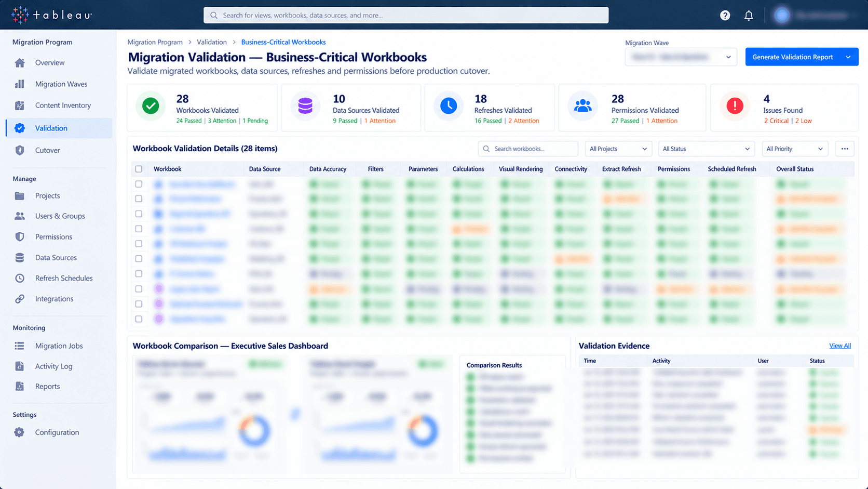Screen dimensions: 868x489
Task: Open Projects via the folder icon
Action: 20,196
